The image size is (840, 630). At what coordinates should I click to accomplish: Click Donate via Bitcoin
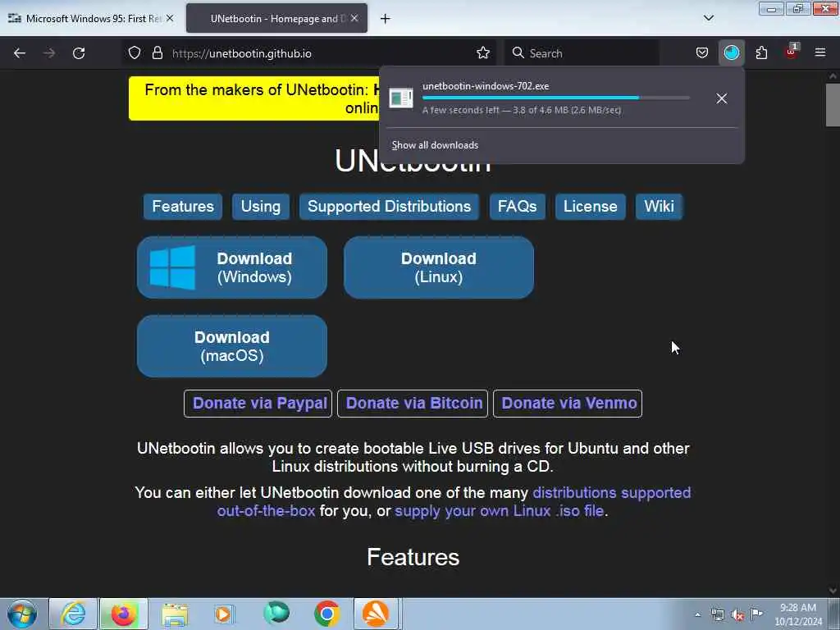pos(413,404)
